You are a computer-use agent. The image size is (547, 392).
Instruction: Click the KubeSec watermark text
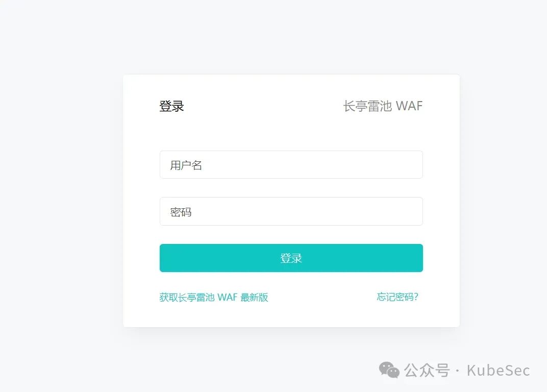pos(499,371)
